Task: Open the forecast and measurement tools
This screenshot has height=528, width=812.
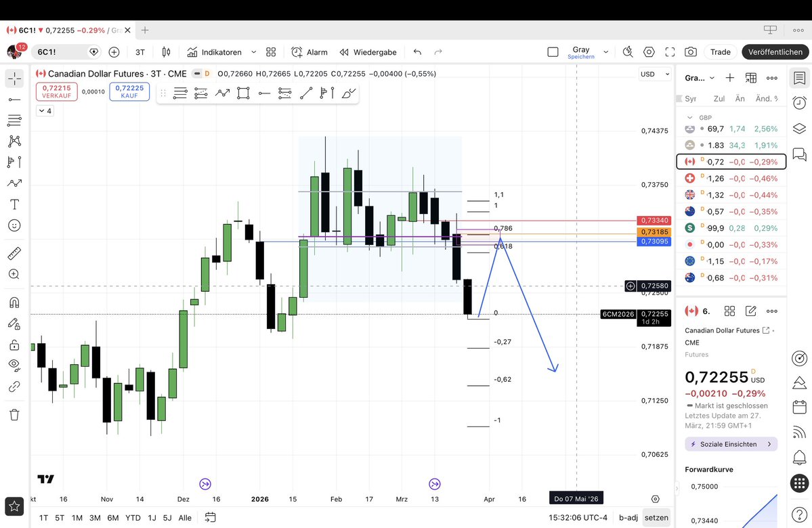Action: click(14, 162)
